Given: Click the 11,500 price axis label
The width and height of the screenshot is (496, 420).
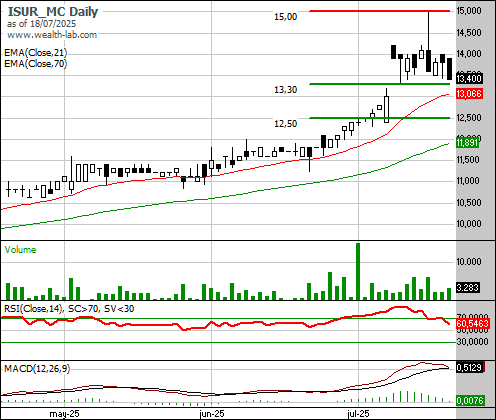Looking at the screenshot, I should [x=469, y=160].
